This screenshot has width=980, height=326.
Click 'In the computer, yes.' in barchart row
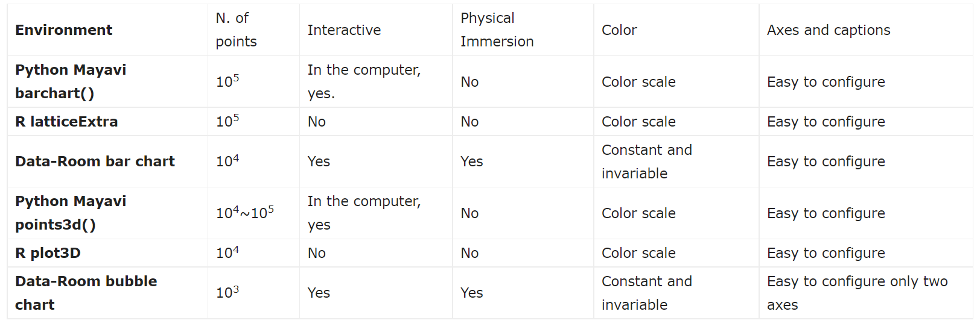coord(364,81)
